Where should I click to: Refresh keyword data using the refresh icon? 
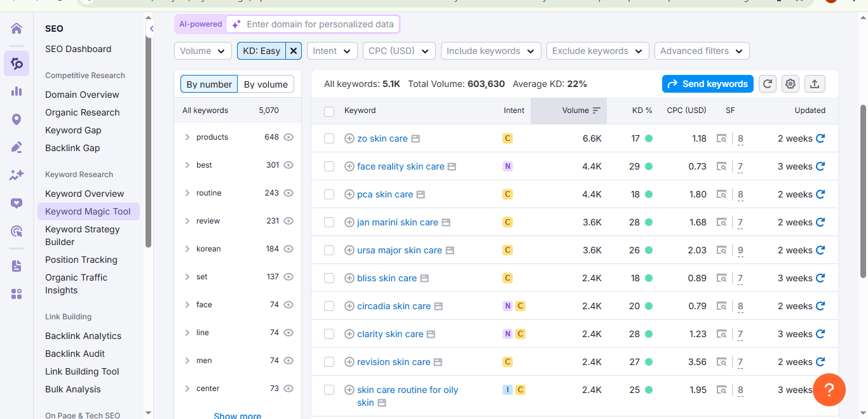(767, 83)
